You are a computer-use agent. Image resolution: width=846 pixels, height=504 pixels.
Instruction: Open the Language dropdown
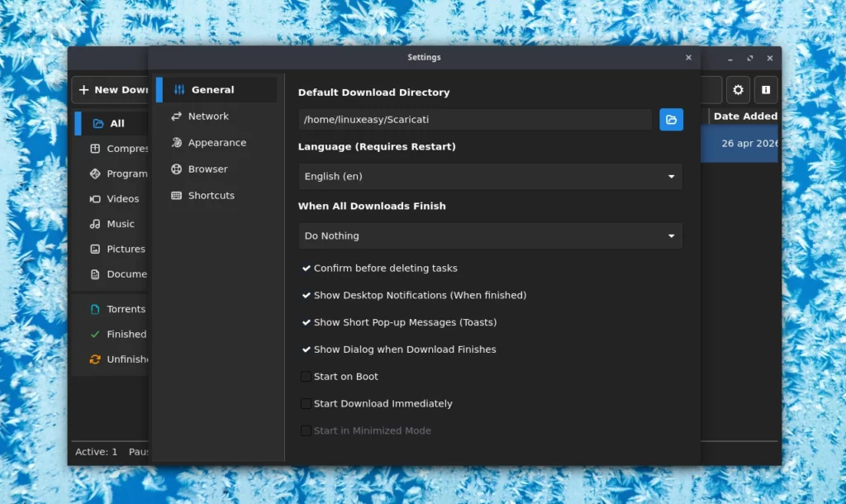pos(490,176)
